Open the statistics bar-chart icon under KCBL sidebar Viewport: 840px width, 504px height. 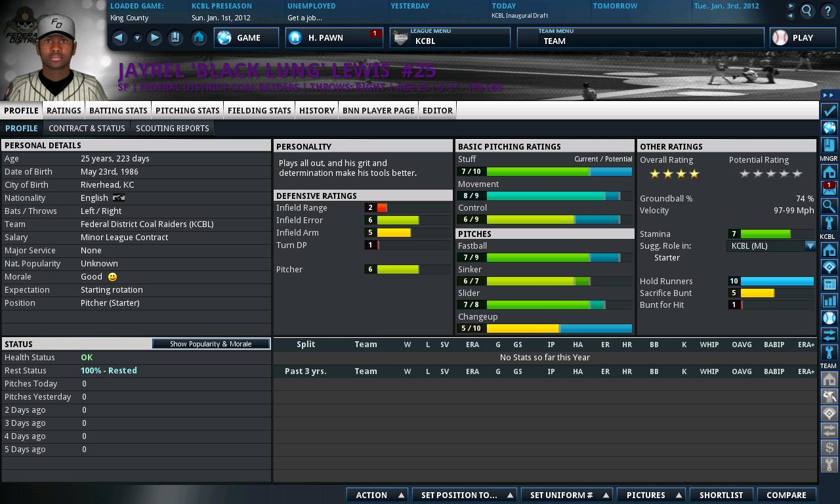click(x=829, y=299)
